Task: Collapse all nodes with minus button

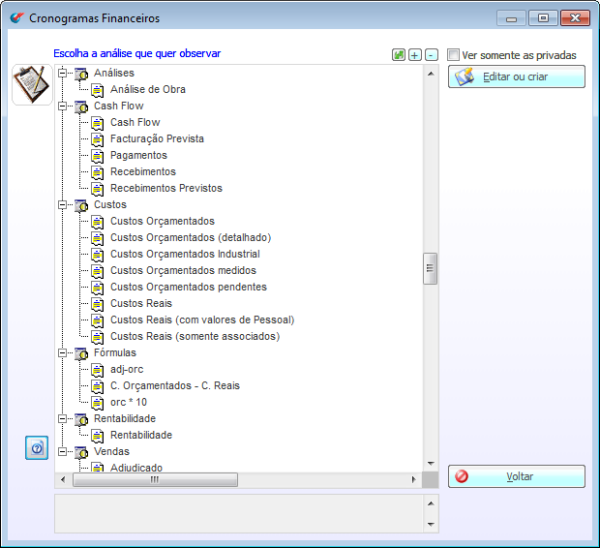Action: [x=431, y=55]
